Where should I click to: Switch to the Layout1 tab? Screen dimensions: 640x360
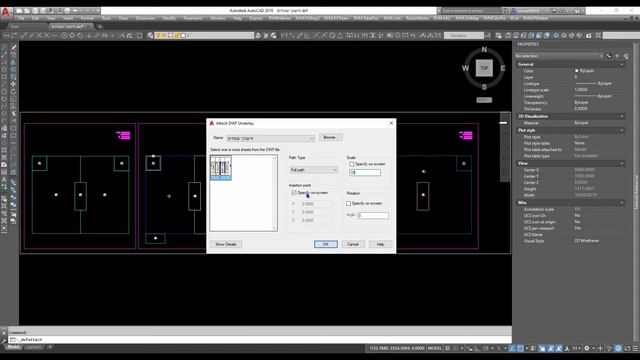click(33, 347)
